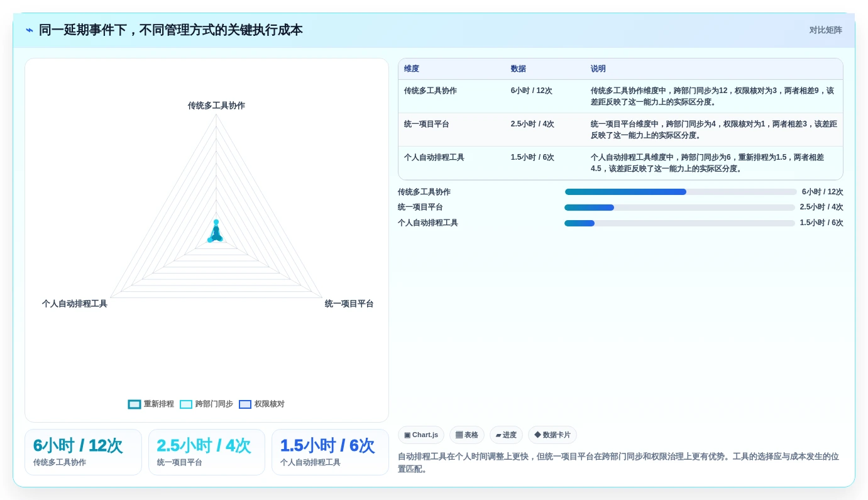Click the lightning icon beside the title

click(x=30, y=30)
